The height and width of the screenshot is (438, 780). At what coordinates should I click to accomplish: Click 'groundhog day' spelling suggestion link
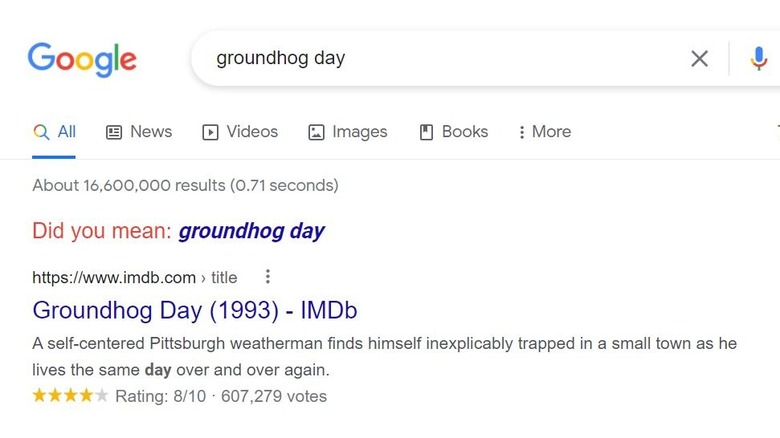point(251,231)
